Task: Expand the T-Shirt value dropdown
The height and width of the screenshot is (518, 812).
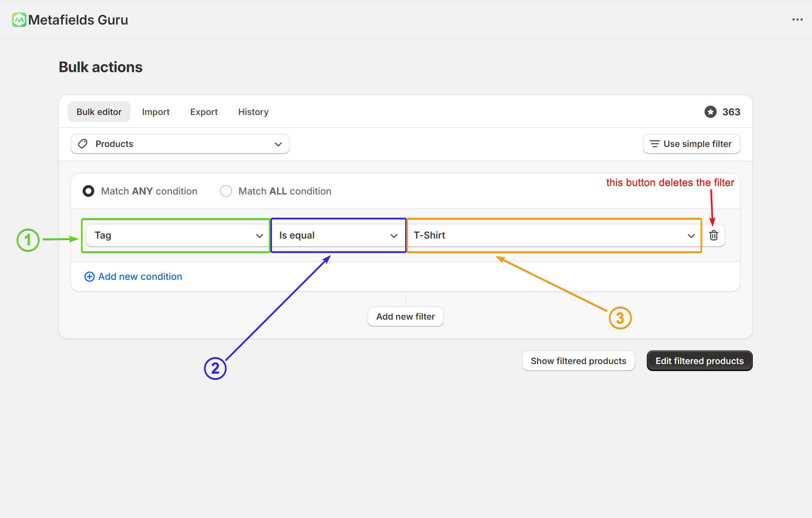Action: (x=554, y=235)
